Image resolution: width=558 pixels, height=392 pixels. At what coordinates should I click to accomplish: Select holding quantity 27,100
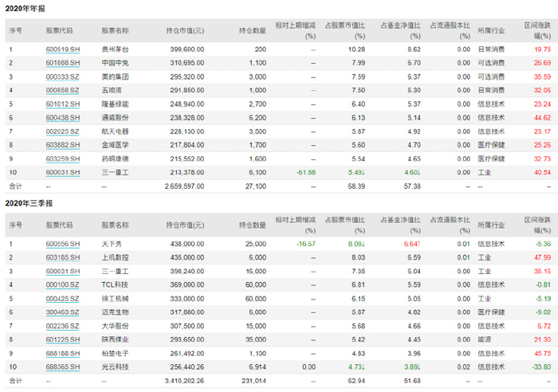(x=256, y=186)
